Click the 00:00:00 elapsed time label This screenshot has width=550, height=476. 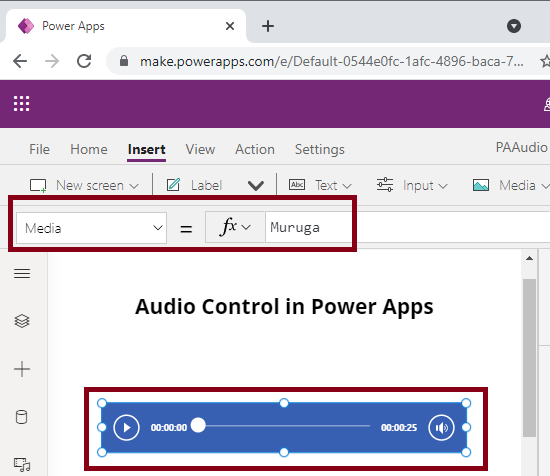coord(169,428)
